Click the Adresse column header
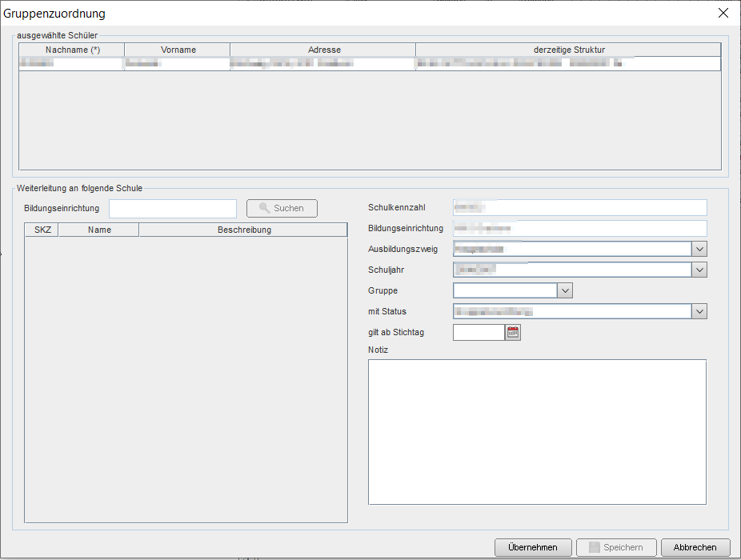The image size is (741, 560). 323,50
